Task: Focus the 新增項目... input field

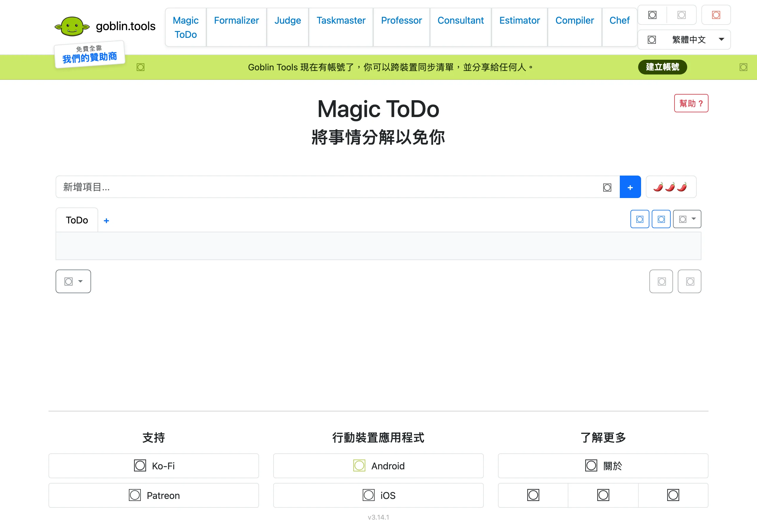Action: [338, 187]
